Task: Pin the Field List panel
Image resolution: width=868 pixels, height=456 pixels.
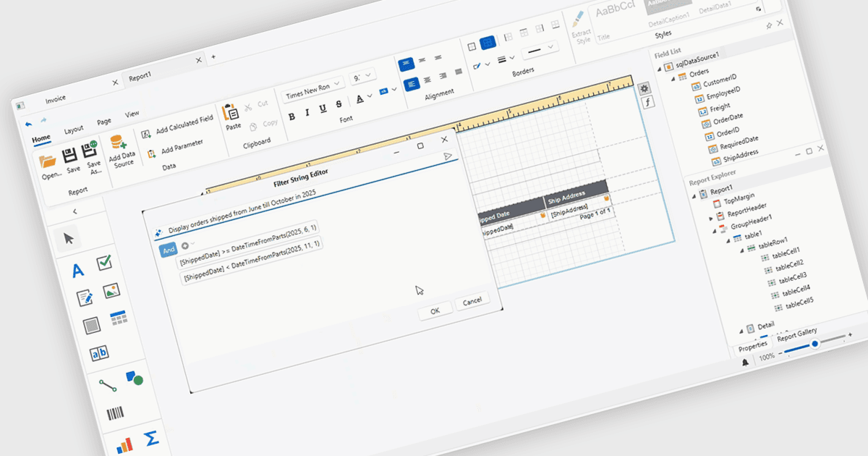Action: coord(770,25)
